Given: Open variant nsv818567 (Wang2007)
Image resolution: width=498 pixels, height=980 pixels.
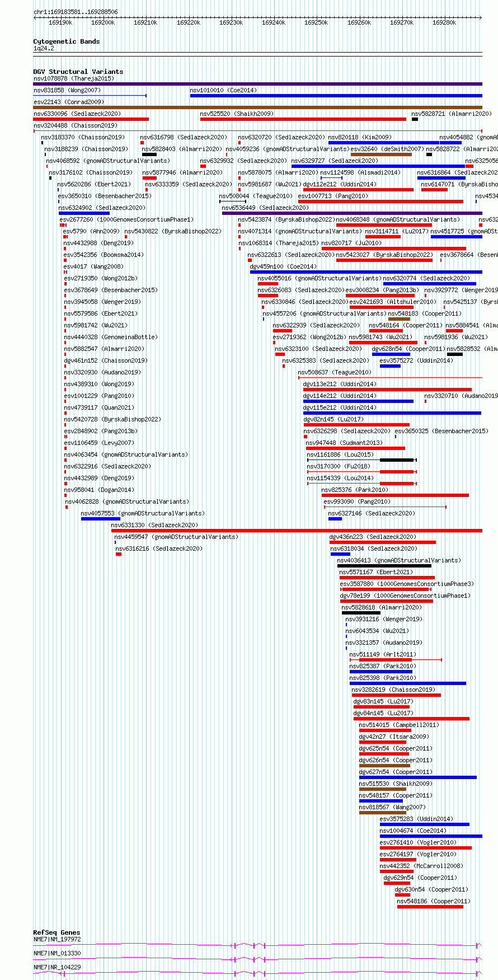Looking at the screenshot, I should click(392, 807).
